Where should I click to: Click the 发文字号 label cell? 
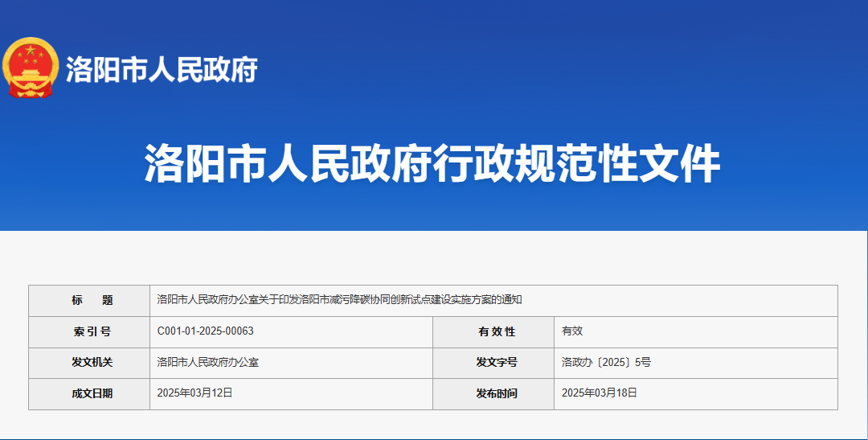pyautogui.click(x=493, y=363)
